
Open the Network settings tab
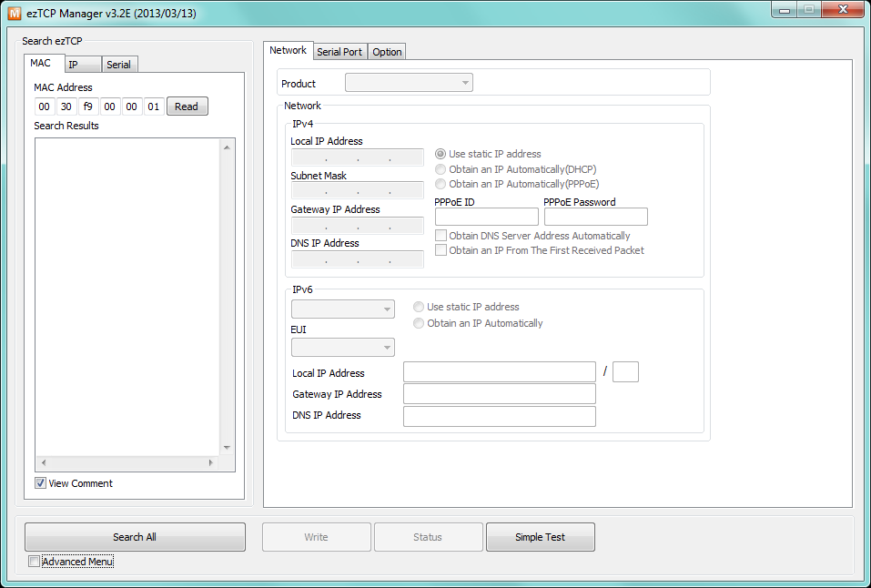tap(289, 50)
